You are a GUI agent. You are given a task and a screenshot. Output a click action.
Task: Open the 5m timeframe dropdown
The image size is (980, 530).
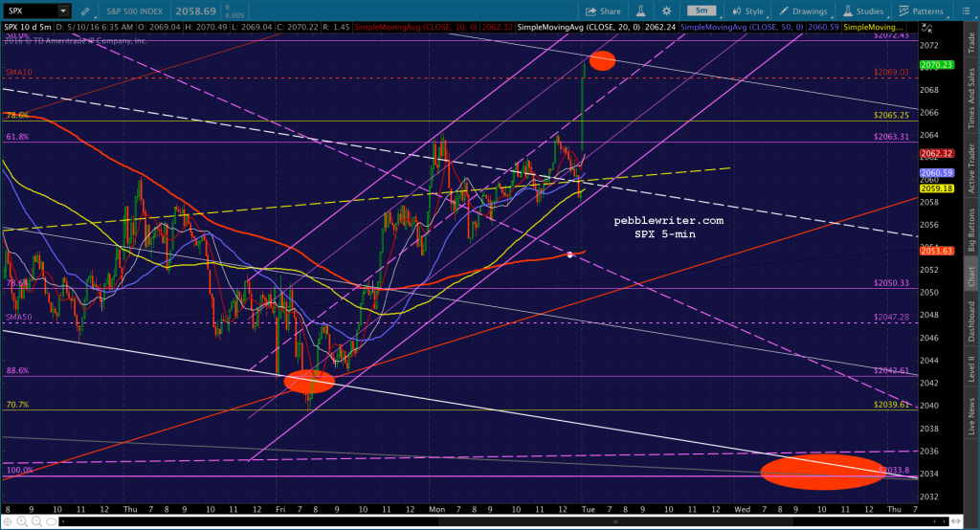click(703, 11)
